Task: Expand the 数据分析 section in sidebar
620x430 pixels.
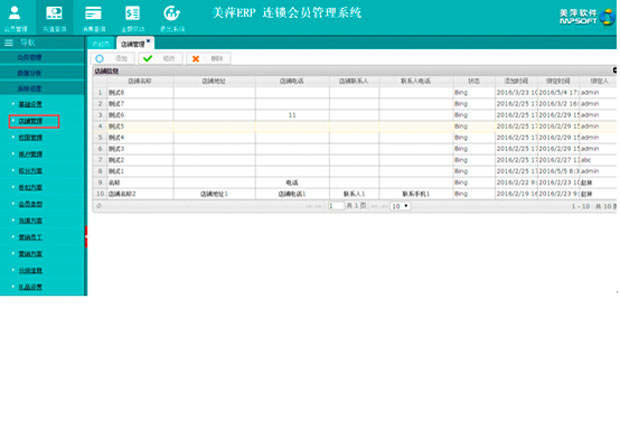Action: [x=30, y=72]
